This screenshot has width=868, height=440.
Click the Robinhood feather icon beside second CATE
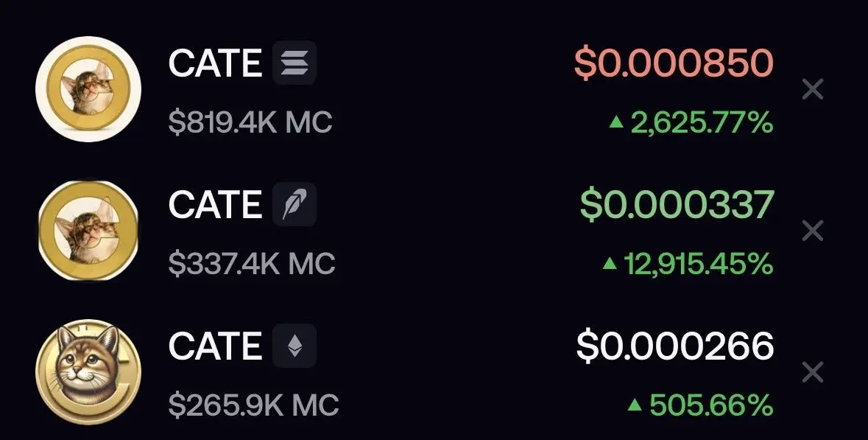pos(294,204)
